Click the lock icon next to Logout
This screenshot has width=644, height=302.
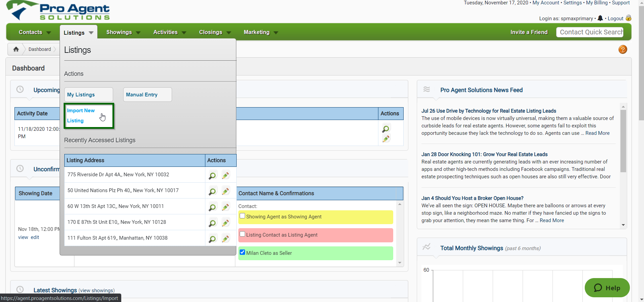click(628, 18)
